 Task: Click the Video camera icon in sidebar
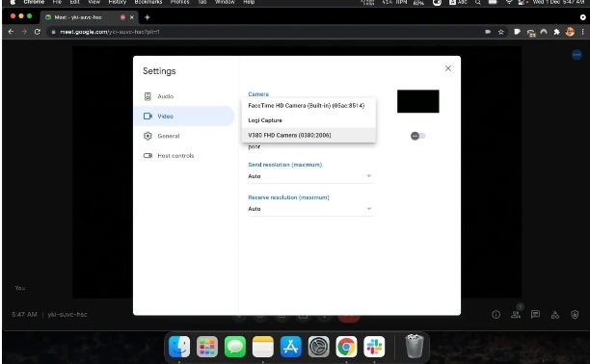click(x=147, y=117)
